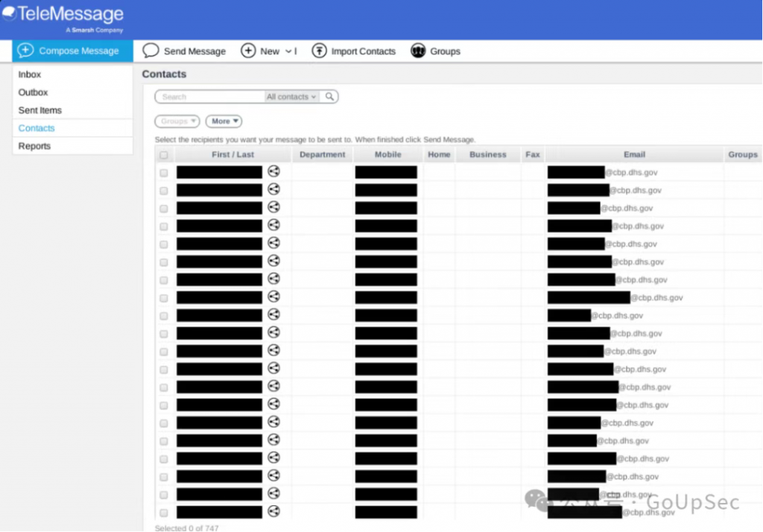Click the New plus circle icon
763x532 pixels.
tap(248, 51)
